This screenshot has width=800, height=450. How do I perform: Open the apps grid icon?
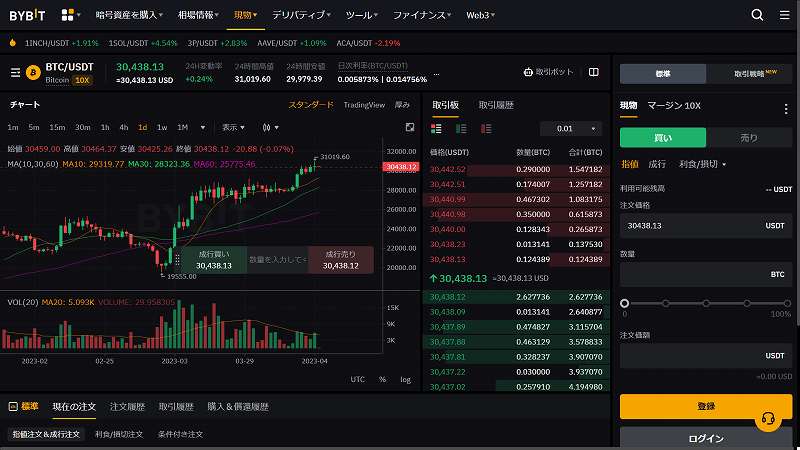pyautogui.click(x=67, y=15)
